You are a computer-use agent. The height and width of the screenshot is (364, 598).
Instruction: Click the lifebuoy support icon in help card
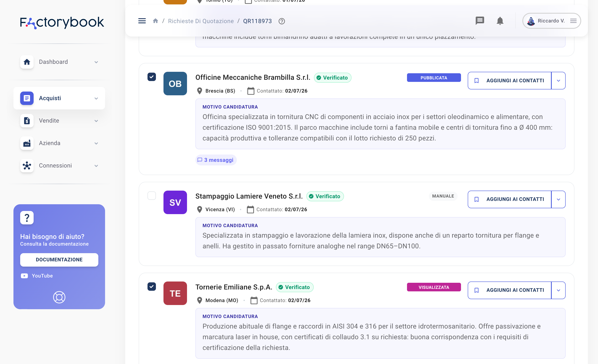[59, 297]
